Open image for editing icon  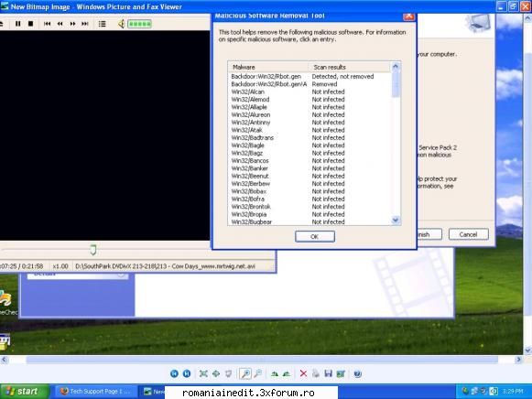click(x=341, y=373)
